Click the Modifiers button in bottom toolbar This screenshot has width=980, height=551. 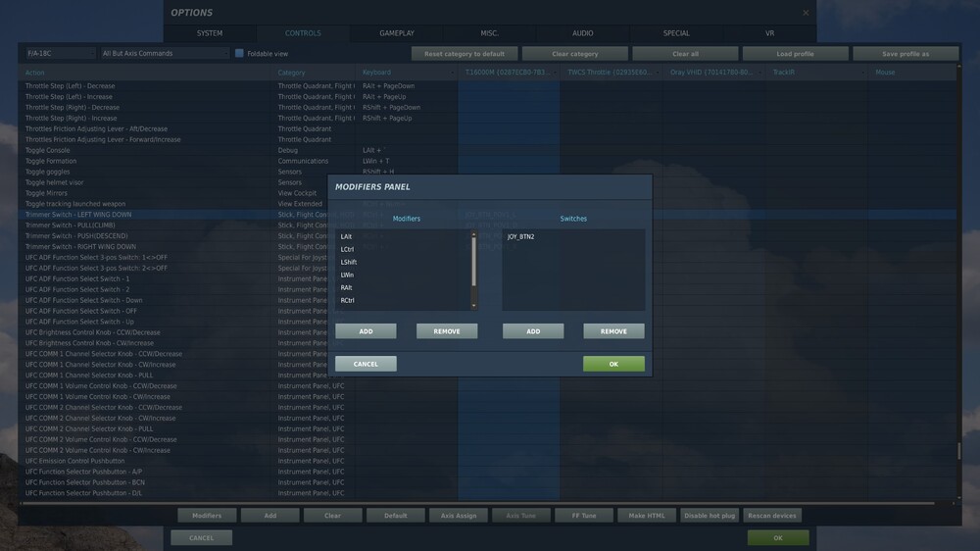pos(207,516)
